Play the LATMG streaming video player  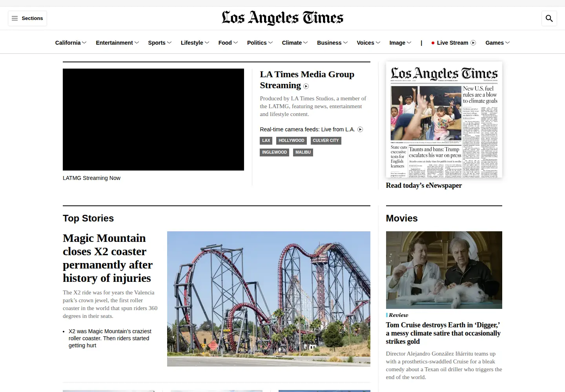[153, 120]
